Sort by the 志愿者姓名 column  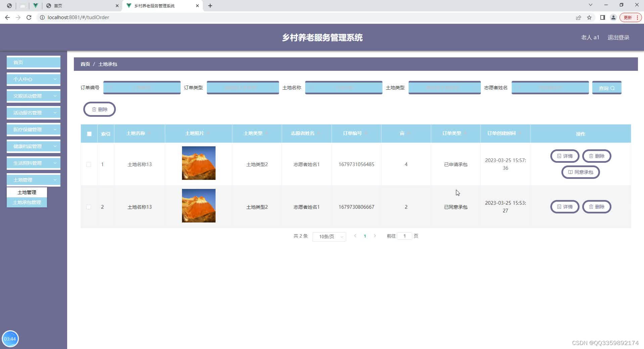[306, 133]
